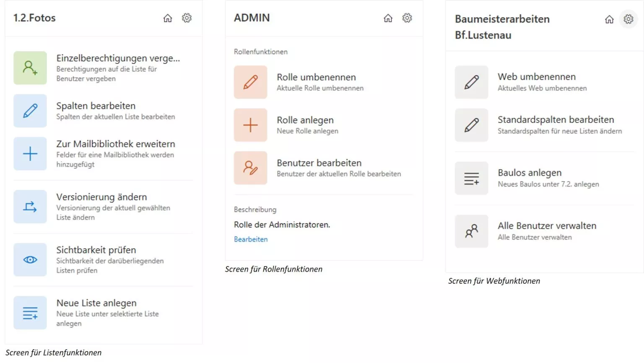The width and height of the screenshot is (644, 363).
Task: Select the Alle Benutzer verwalten people icon
Action: (x=471, y=231)
